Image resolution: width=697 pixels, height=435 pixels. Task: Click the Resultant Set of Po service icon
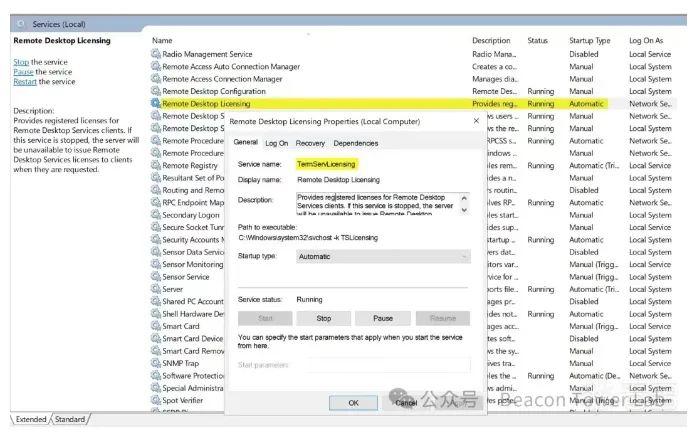click(x=156, y=178)
